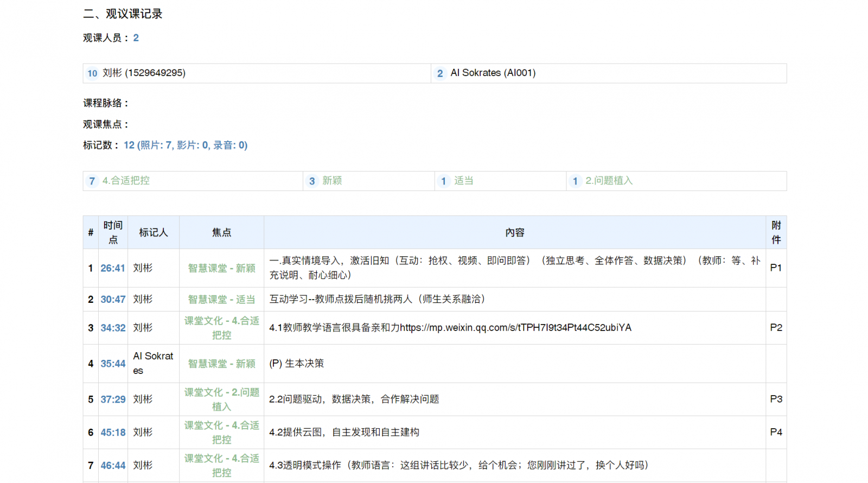Image resolution: width=868 pixels, height=483 pixels.
Task: Select observer 刘彬 (1529649295)
Action: click(144, 73)
